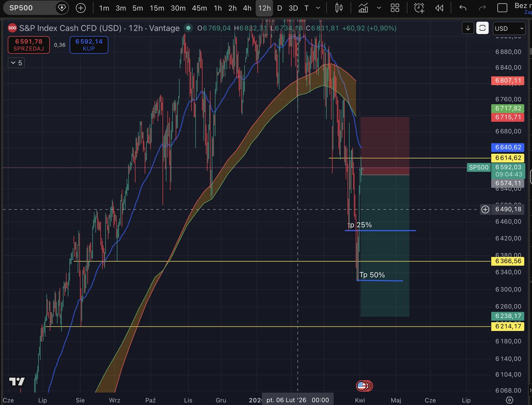This screenshot has width=532, height=405.
Task: Set chart interval to 1h
Action: 218,8
